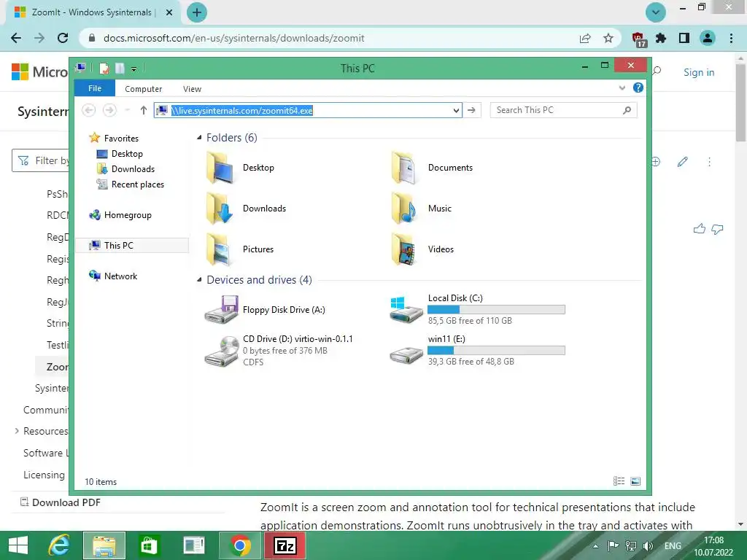Click edit pencil icon on webpage
This screenshot has width=747, height=560.
(682, 162)
